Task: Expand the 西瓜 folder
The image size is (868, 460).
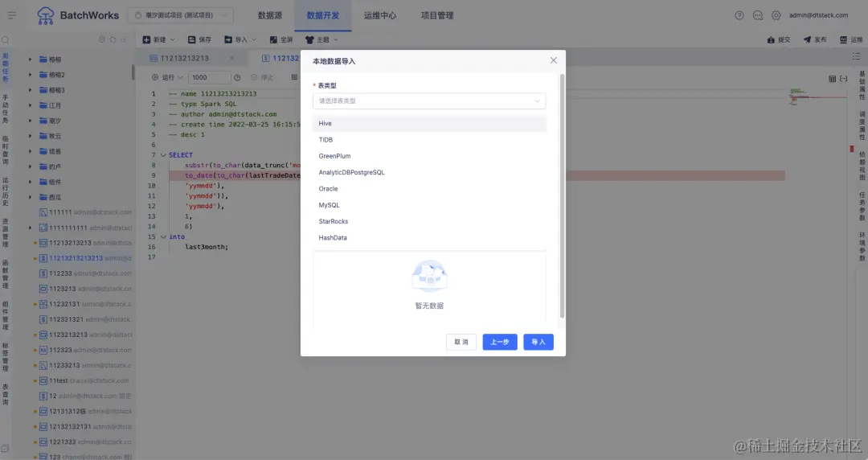Action: point(30,197)
